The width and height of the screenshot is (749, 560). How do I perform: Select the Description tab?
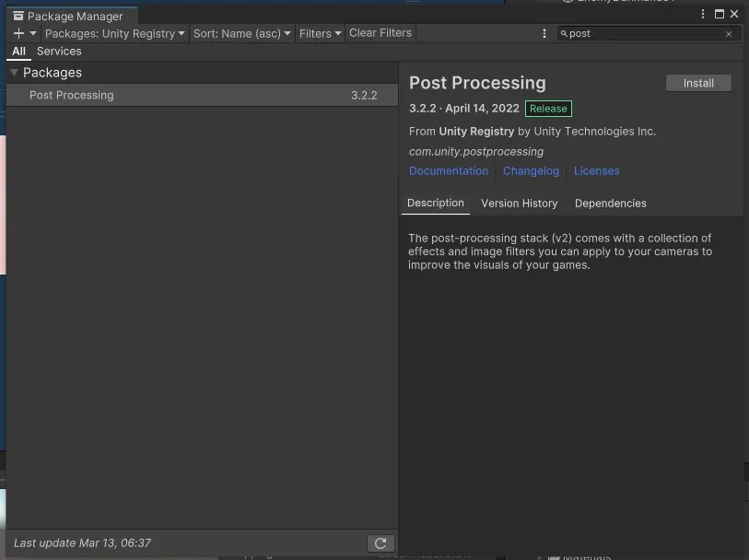point(436,204)
